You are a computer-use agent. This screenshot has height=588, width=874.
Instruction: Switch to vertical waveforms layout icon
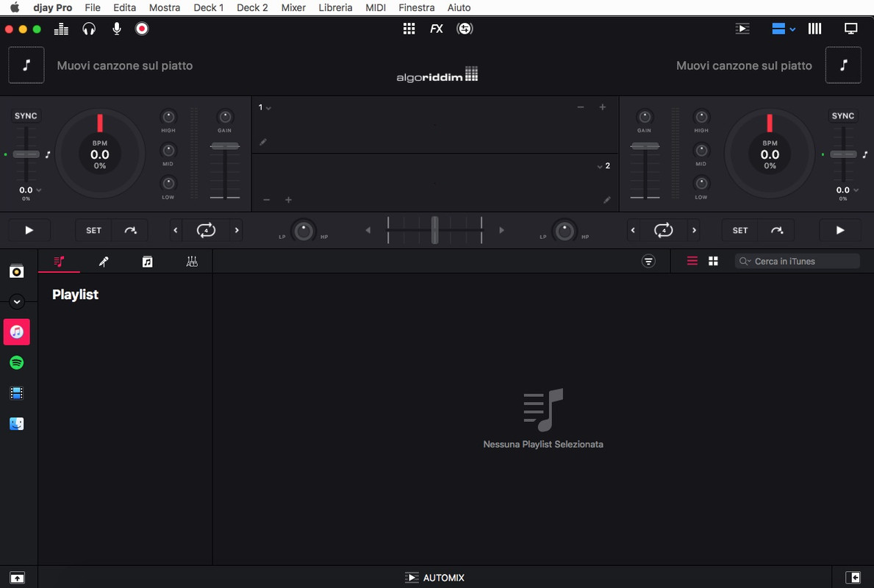tap(815, 29)
